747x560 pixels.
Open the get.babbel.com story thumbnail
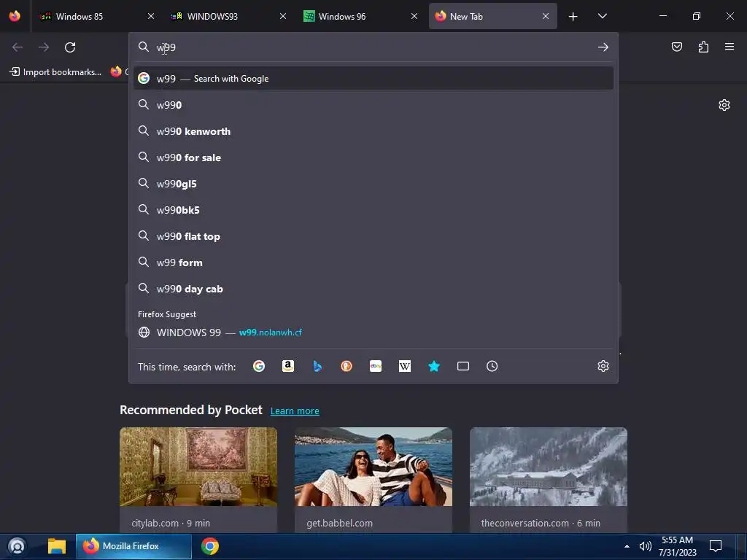(x=373, y=467)
